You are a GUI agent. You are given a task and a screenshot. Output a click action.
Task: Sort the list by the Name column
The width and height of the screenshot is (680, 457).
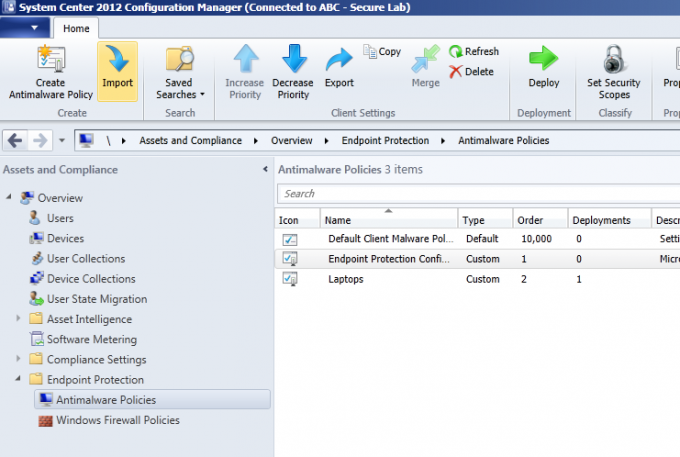(389, 219)
